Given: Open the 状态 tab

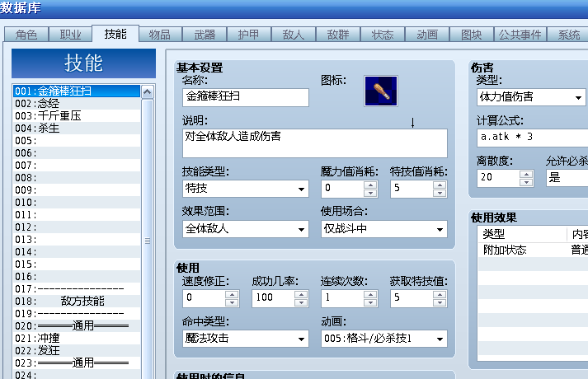Looking at the screenshot, I should (383, 35).
